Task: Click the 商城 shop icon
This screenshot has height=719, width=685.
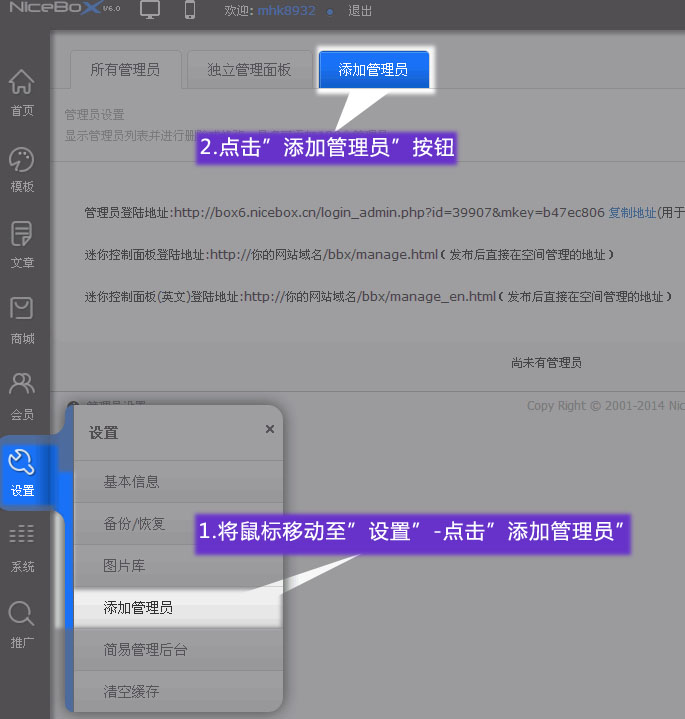Action: coord(22,311)
